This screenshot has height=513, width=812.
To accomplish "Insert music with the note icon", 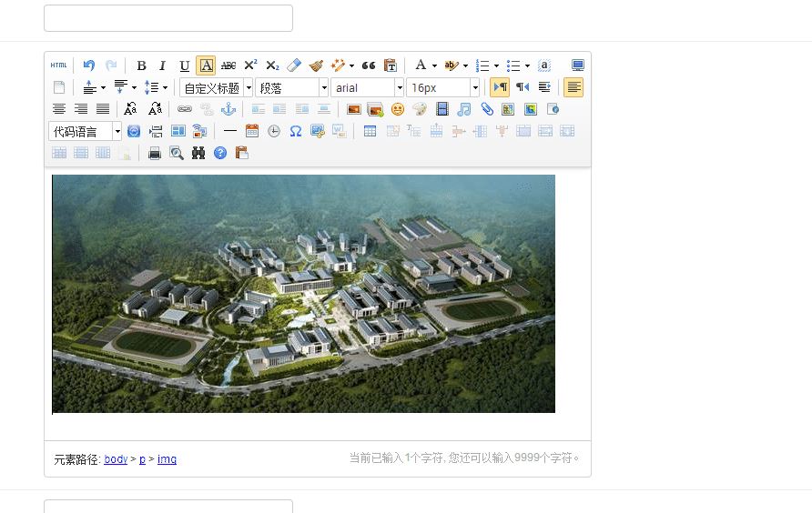I will [x=464, y=109].
